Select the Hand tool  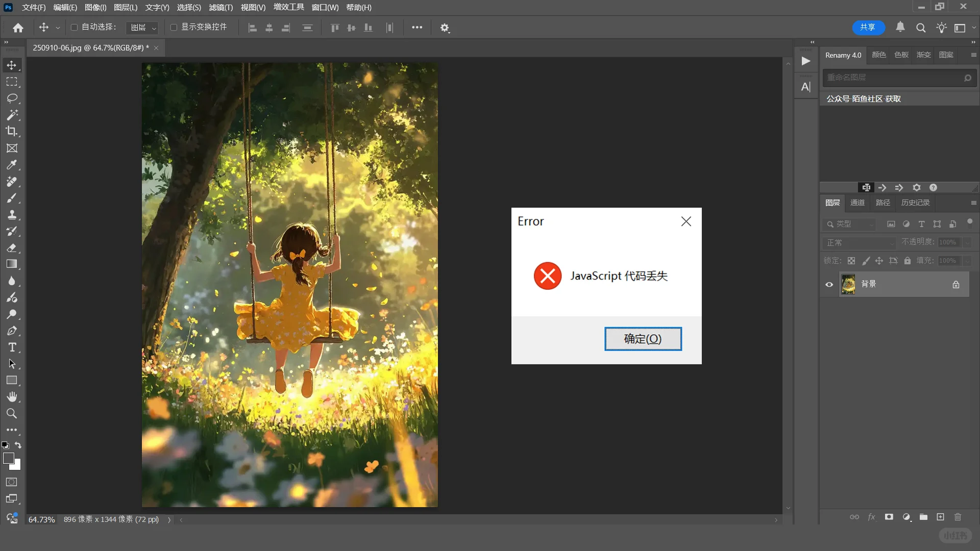pos(12,397)
